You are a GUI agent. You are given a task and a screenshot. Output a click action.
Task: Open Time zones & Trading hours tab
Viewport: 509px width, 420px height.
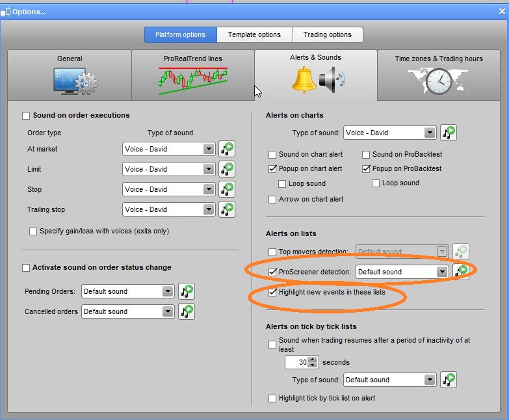pyautogui.click(x=439, y=75)
